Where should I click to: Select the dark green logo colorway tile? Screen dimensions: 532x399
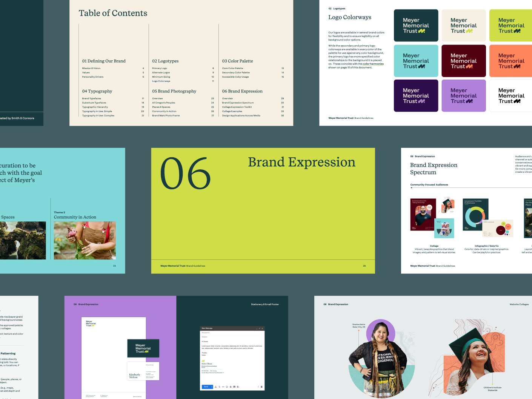point(416,25)
